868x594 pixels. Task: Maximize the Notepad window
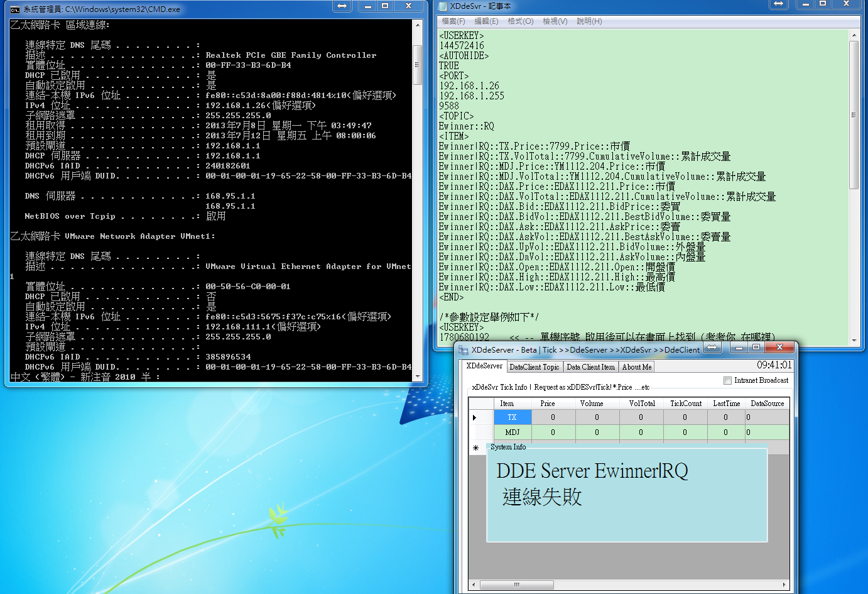pyautogui.click(x=823, y=4)
